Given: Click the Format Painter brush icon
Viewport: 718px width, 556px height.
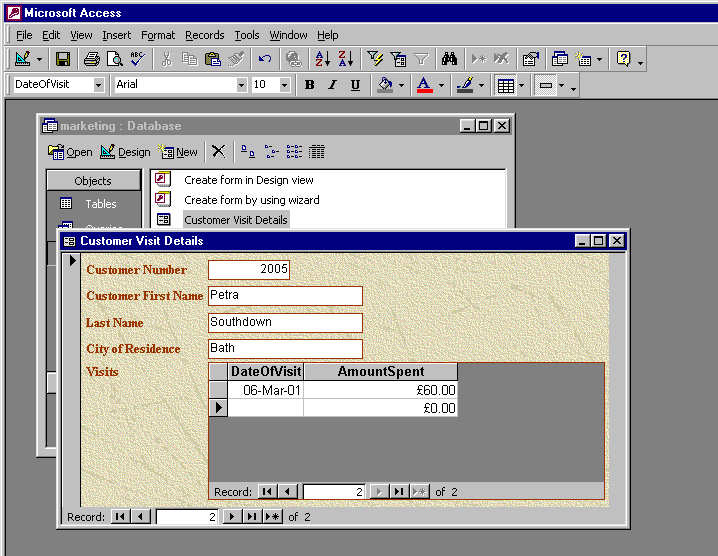Looking at the screenshot, I should (236, 59).
